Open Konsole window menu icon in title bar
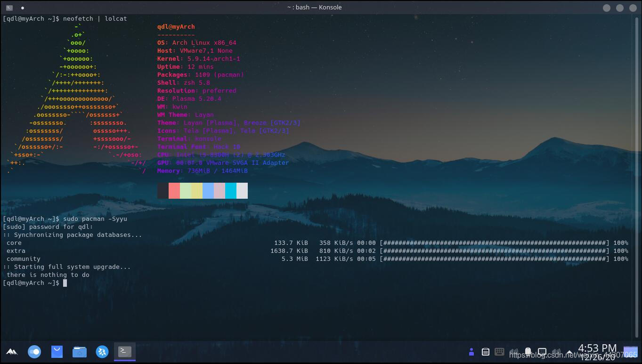The height and width of the screenshot is (364, 642). 9,8
